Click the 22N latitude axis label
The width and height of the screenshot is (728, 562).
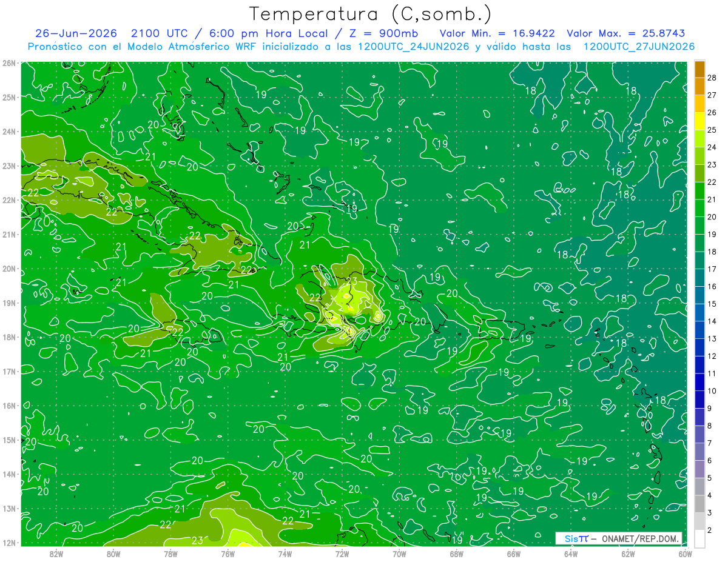click(x=9, y=200)
